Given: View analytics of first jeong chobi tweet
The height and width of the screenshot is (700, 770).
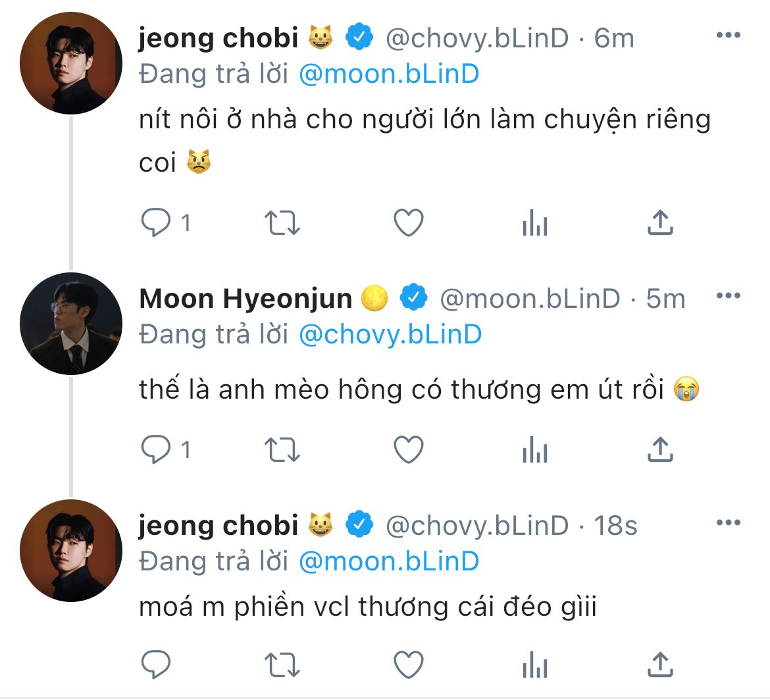Looking at the screenshot, I should [x=535, y=222].
